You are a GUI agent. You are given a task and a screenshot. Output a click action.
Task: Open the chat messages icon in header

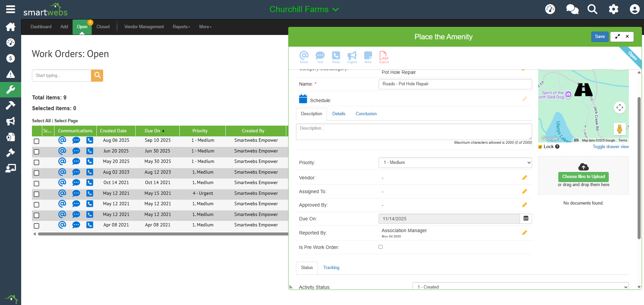[x=572, y=9]
